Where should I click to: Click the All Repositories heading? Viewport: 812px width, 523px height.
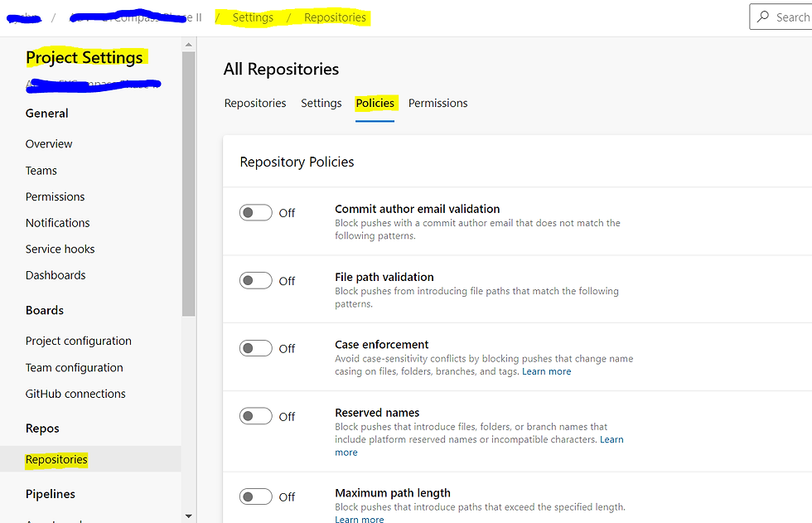[281, 69]
